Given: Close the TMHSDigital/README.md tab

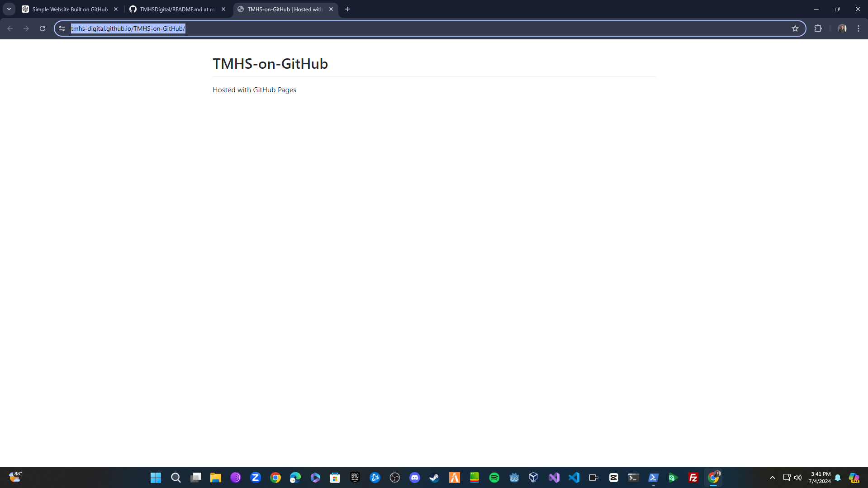Looking at the screenshot, I should click(223, 9).
